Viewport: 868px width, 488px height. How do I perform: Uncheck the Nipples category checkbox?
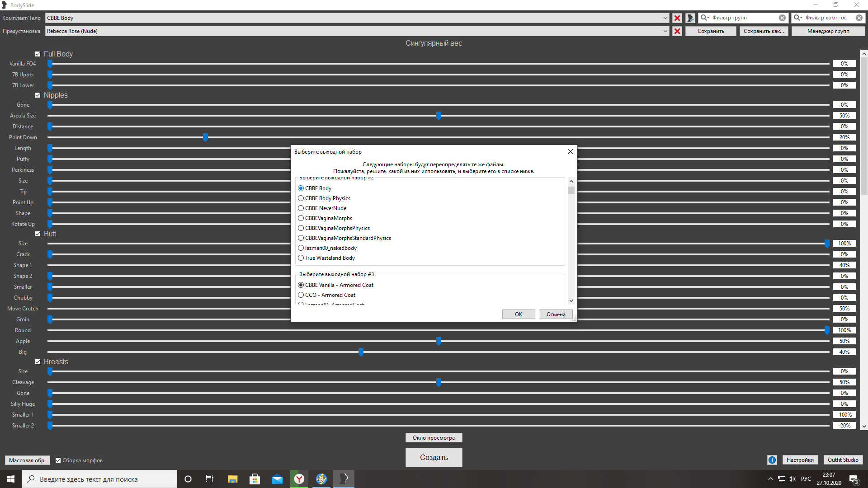pyautogui.click(x=38, y=95)
